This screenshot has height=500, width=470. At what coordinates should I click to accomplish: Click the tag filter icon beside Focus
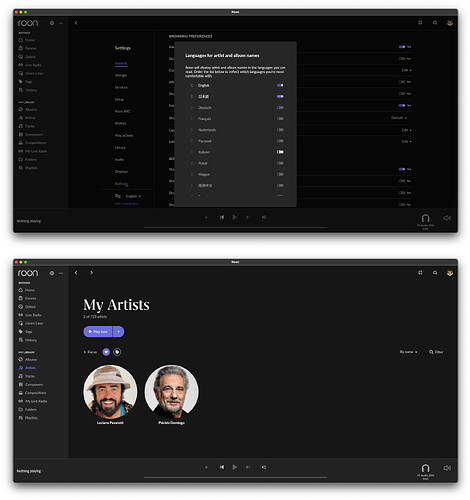(117, 352)
